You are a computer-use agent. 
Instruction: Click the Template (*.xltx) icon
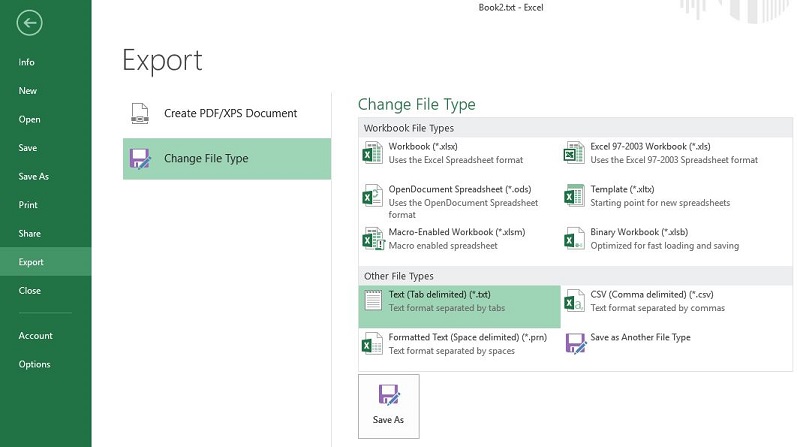574,196
